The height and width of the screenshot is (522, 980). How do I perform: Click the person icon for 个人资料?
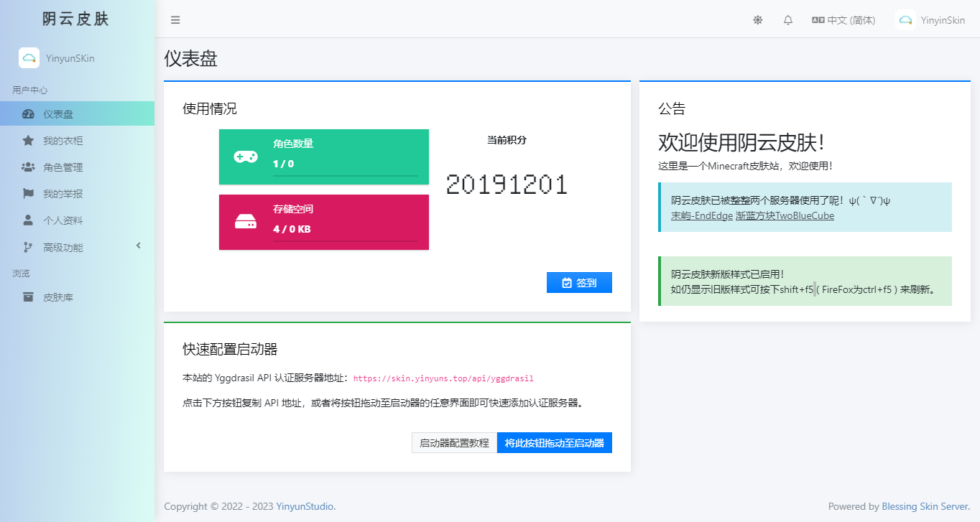click(28, 220)
